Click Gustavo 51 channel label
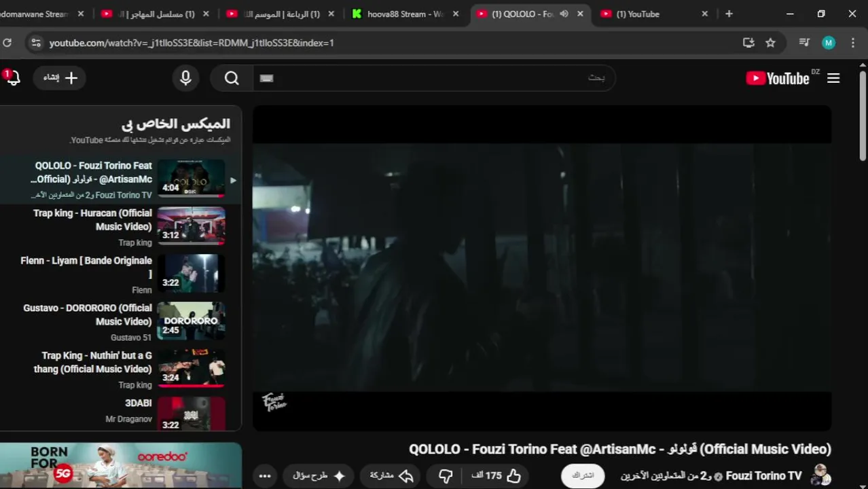The width and height of the screenshot is (868, 489). (132, 338)
